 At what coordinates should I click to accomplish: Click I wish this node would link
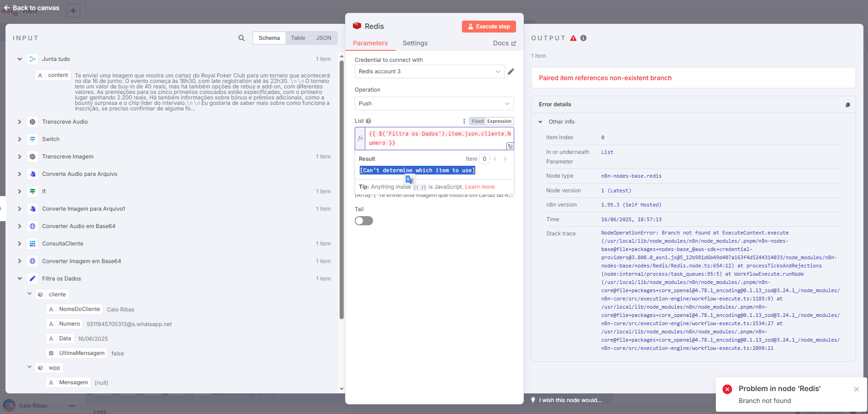click(566, 400)
